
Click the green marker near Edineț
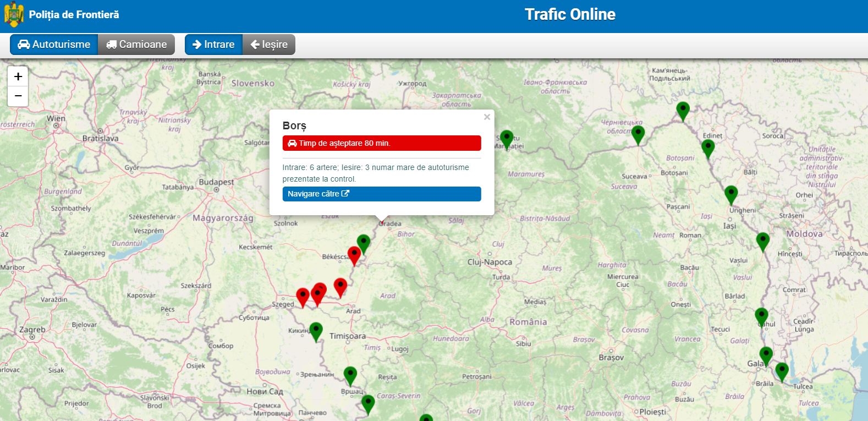pyautogui.click(x=708, y=147)
